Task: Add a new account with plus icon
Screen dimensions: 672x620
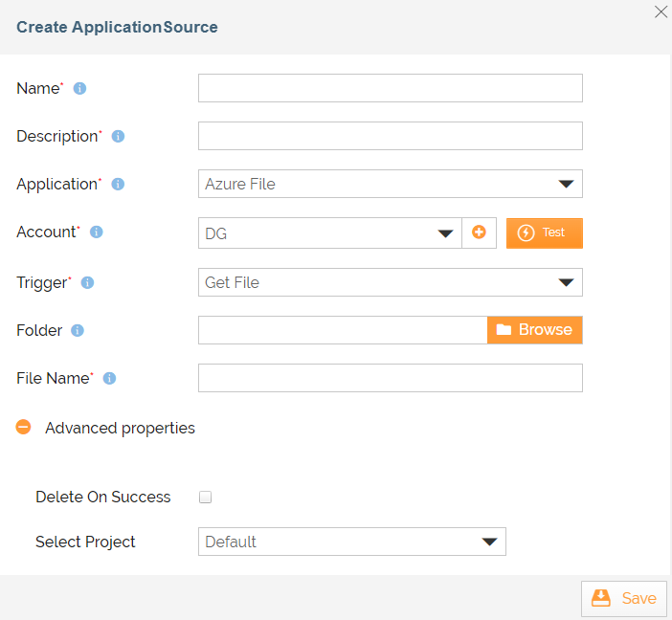Action: 479,232
